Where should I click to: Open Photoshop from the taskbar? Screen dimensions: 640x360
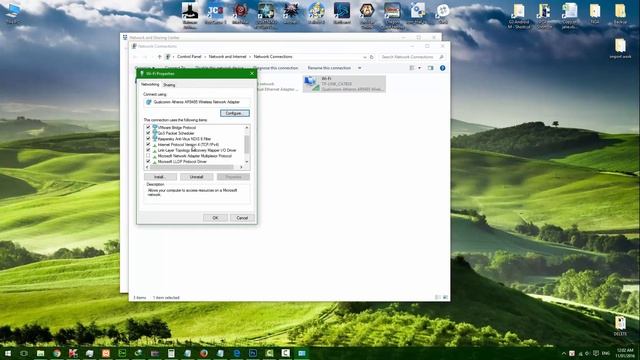(x=253, y=353)
